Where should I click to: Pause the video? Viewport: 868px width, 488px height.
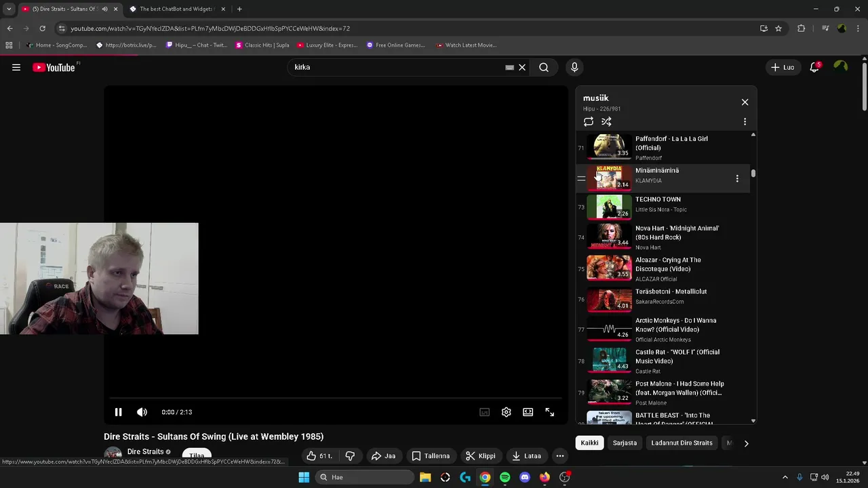click(x=118, y=412)
